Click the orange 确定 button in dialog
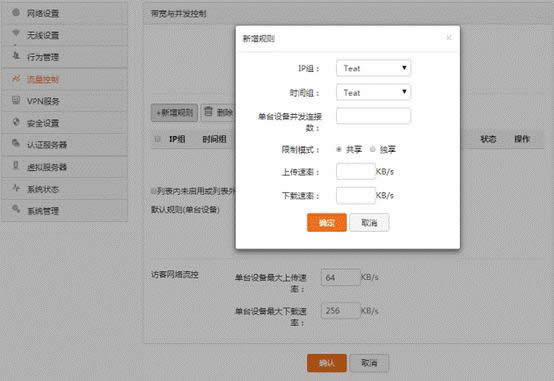This screenshot has width=554, height=381. (326, 223)
